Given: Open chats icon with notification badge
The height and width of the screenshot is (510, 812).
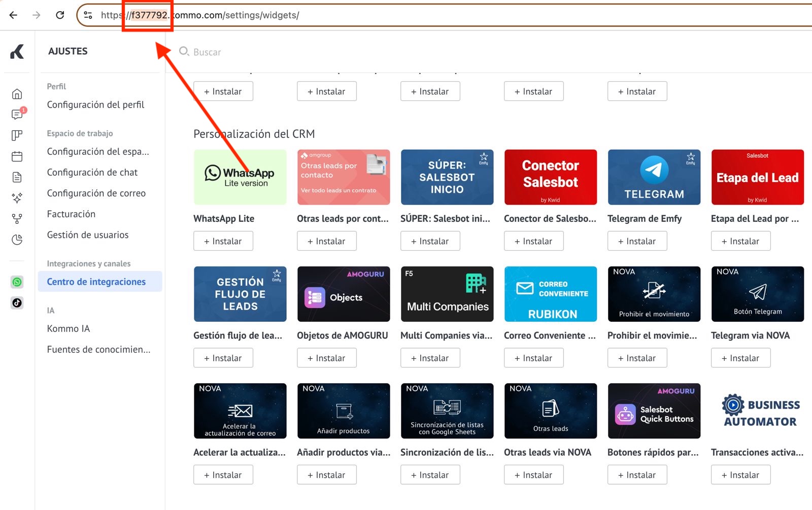Looking at the screenshot, I should [x=17, y=114].
